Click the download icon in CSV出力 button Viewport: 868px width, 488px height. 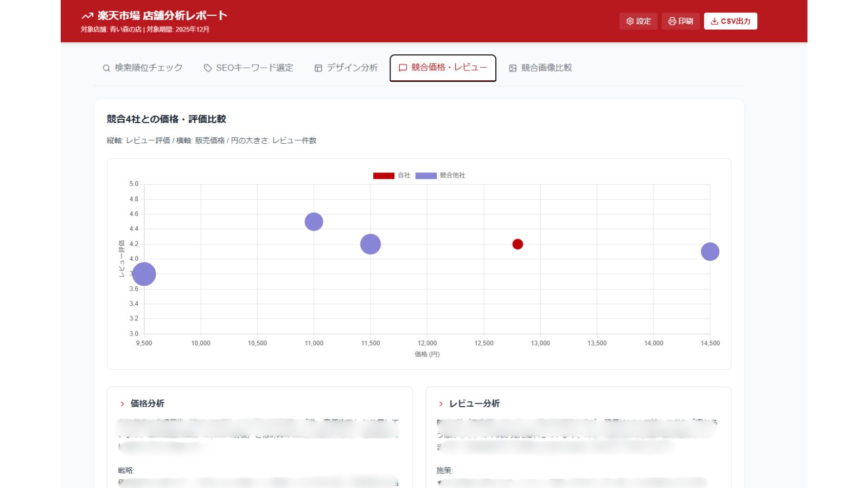pos(714,21)
